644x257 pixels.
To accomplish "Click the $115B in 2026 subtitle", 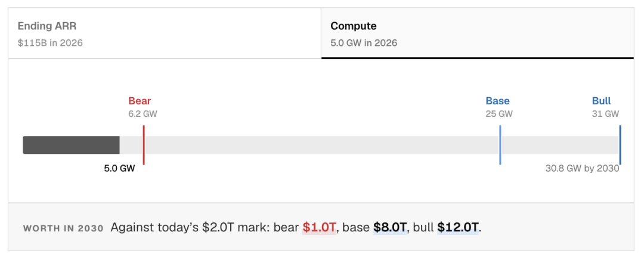I will point(50,43).
